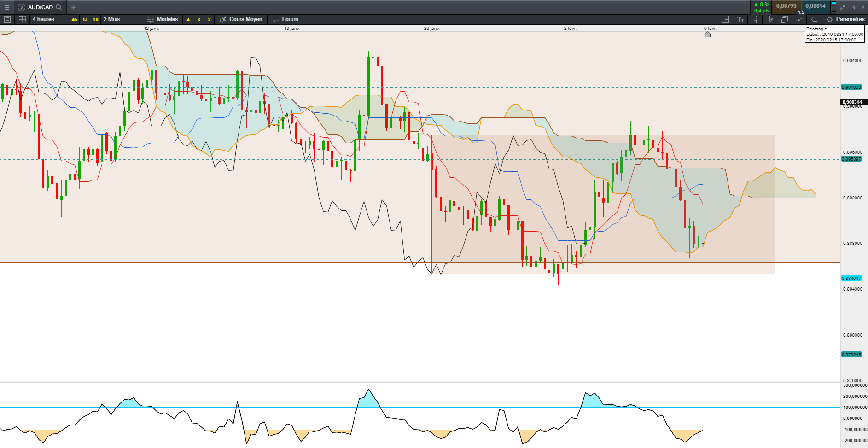Click the 0,880000 price axis label
The width and height of the screenshot is (868, 448).
(853, 335)
